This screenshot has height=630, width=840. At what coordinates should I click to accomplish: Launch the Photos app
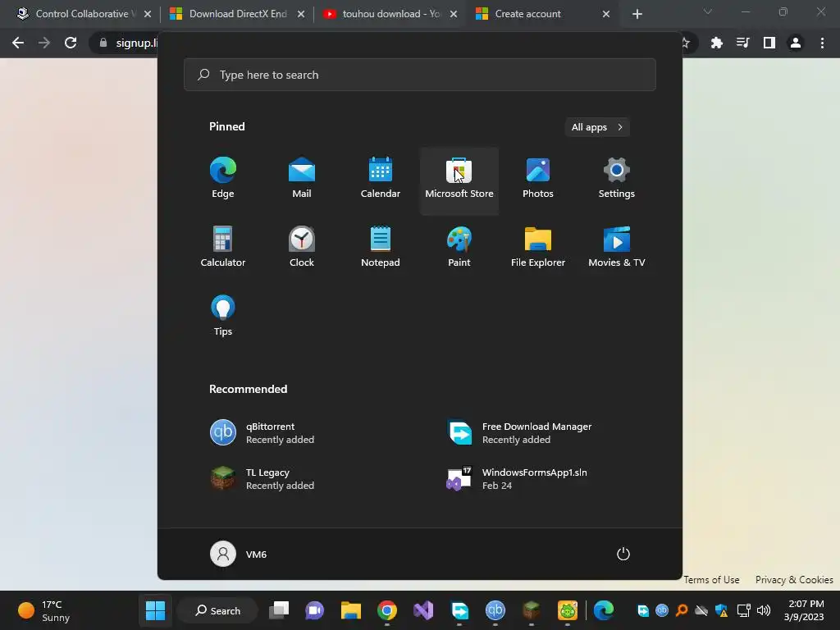[538, 179]
